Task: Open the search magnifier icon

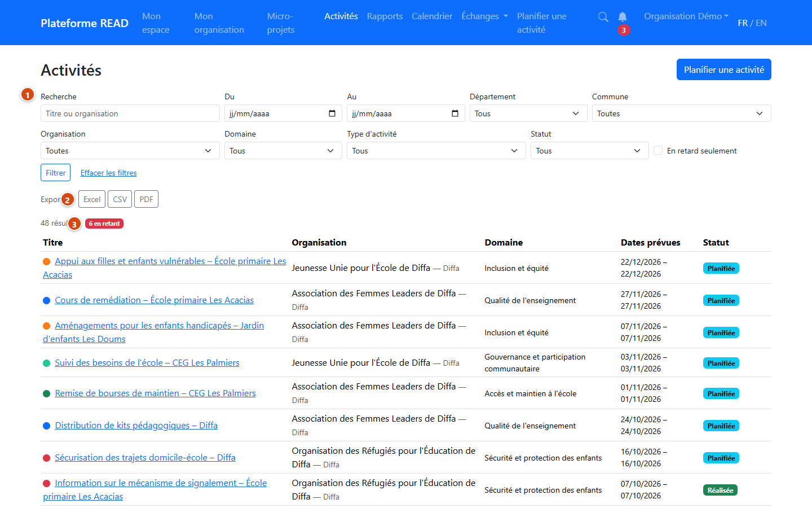Action: point(603,17)
